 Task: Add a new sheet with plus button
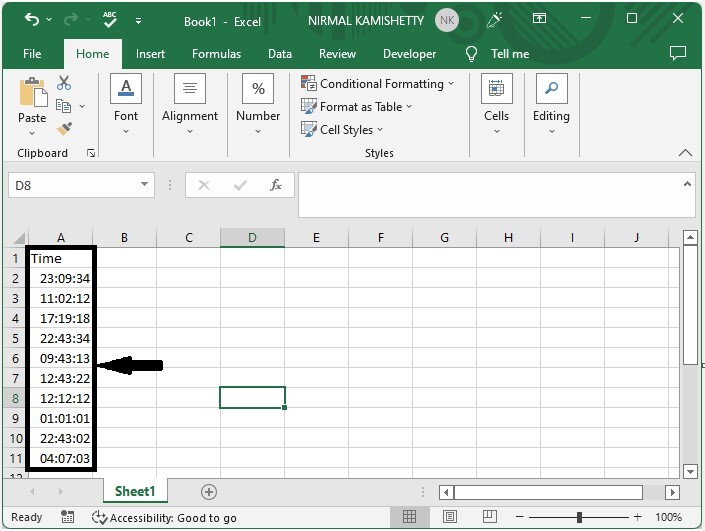pos(209,492)
